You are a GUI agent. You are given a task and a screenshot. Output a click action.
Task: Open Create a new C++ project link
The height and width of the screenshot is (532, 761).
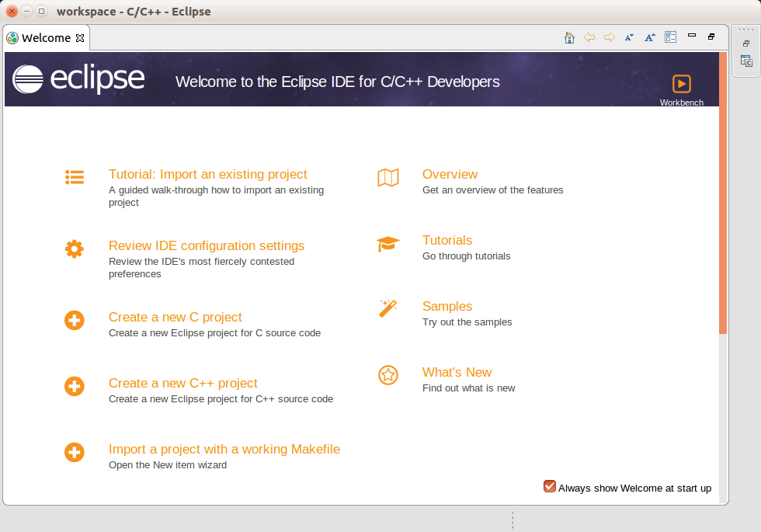tap(183, 383)
